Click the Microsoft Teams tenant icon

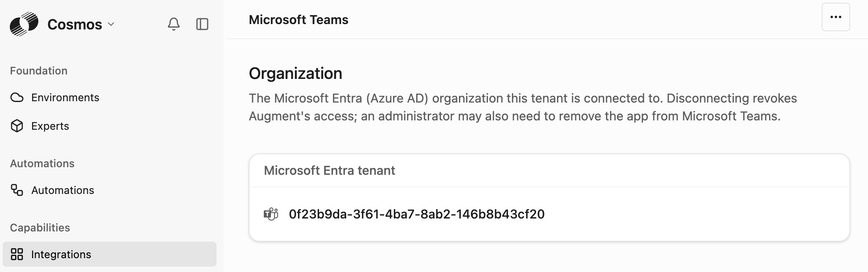click(x=271, y=214)
